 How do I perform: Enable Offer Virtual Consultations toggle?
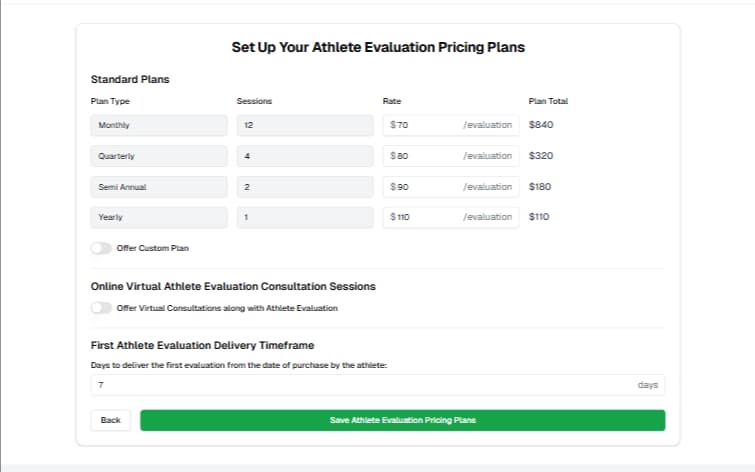pyautogui.click(x=101, y=308)
